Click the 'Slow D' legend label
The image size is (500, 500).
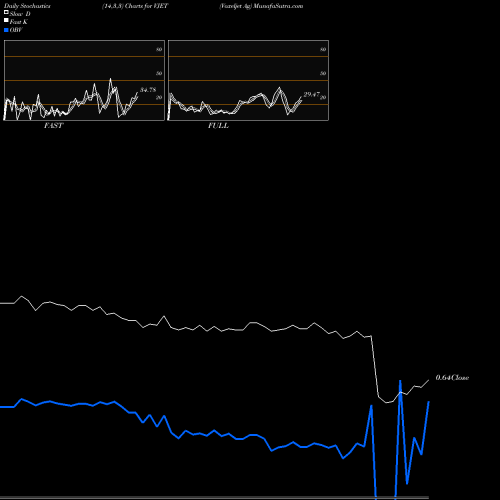20,14
